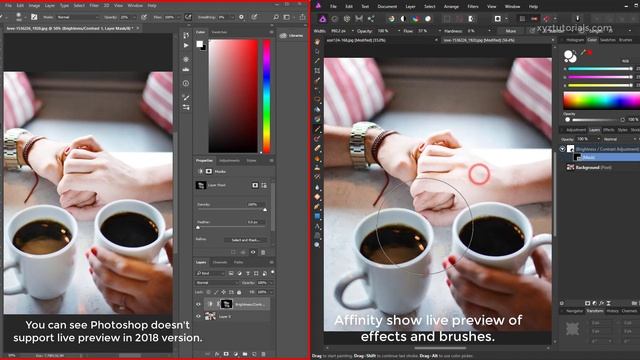
Task: Enable airbrush mode in Photoshop options bar
Action: (x=188, y=17)
